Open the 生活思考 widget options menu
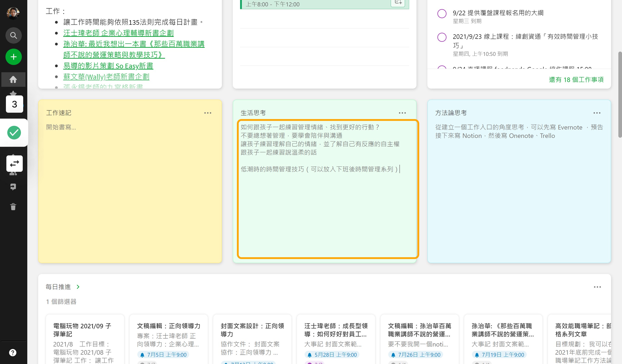 pyautogui.click(x=402, y=113)
